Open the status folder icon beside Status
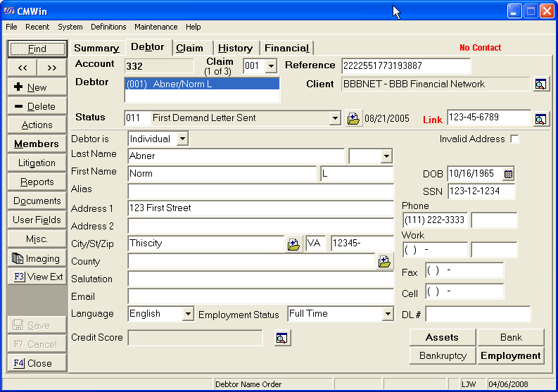This screenshot has height=392, width=558. 353,118
